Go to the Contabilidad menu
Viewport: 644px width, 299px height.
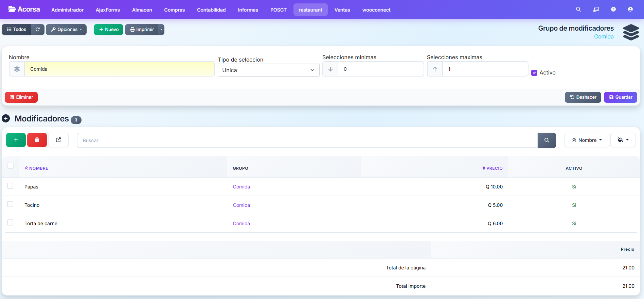point(211,10)
